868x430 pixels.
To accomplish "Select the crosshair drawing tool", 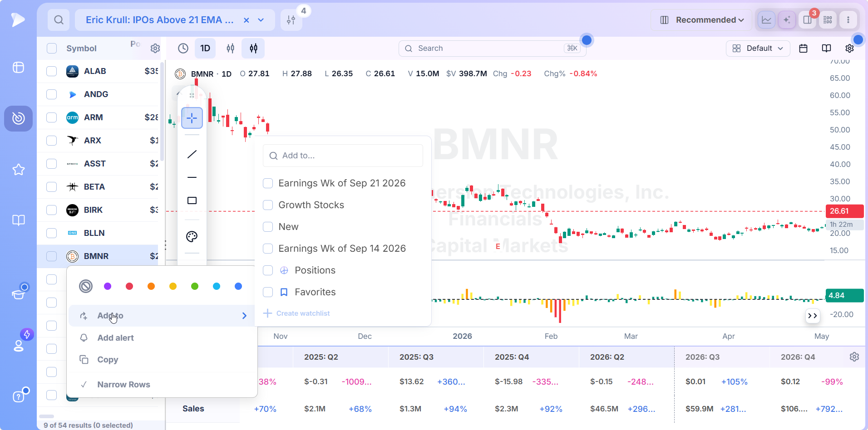I will click(192, 118).
